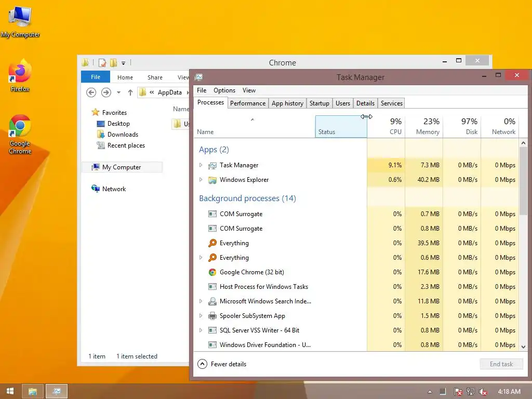Screen dimensions: 532x399
Task: Switch to the Performance tab
Action: [x=248, y=103]
